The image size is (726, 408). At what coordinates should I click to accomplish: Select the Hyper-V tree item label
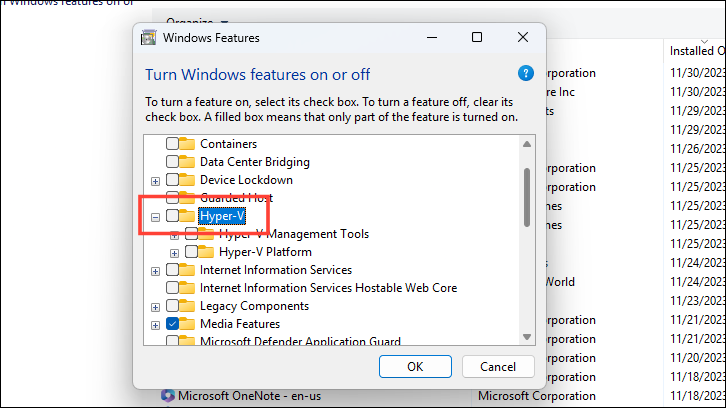[222, 216]
